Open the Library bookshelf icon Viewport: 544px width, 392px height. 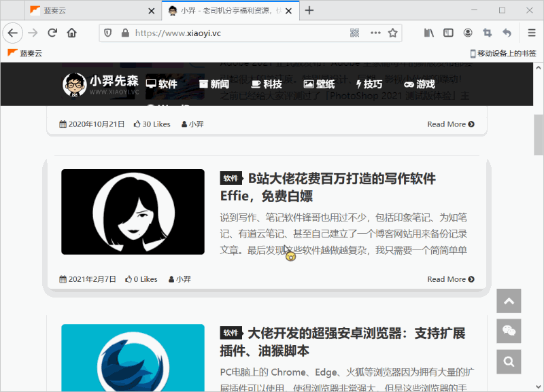[x=429, y=33]
